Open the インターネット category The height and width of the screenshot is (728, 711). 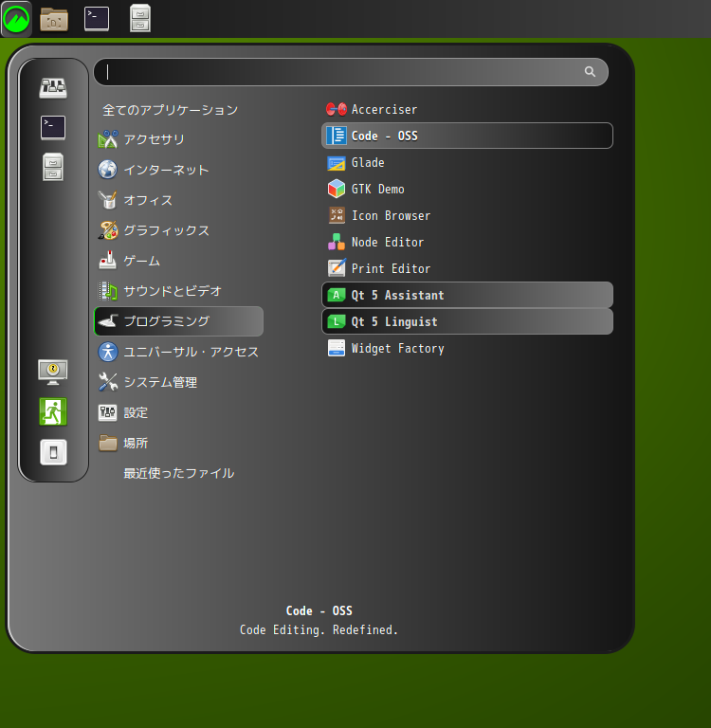tap(179, 170)
